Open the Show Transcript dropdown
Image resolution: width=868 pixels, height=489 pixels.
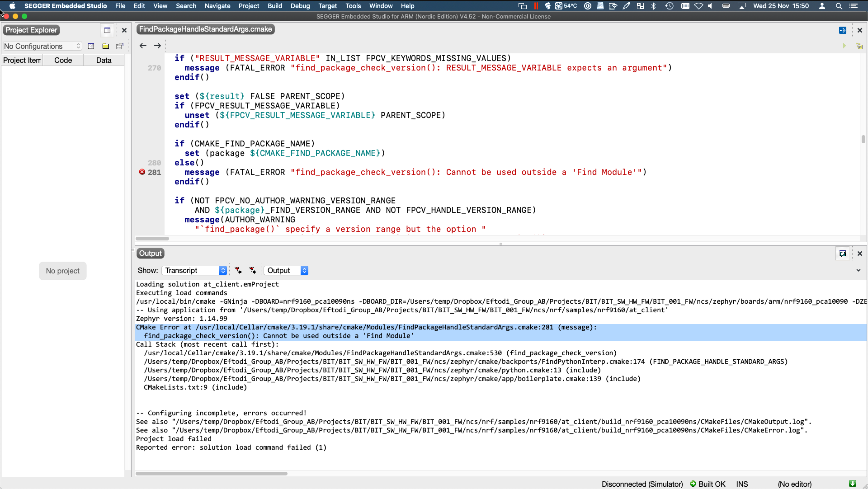coord(194,270)
